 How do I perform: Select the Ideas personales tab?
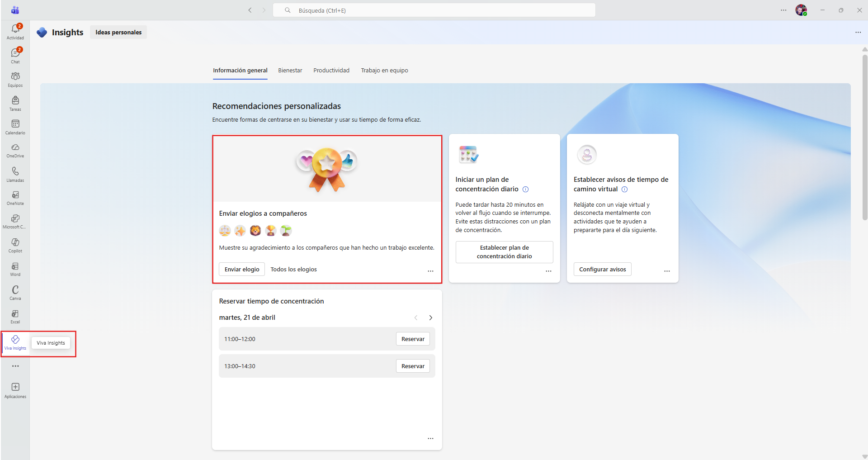[x=118, y=32]
